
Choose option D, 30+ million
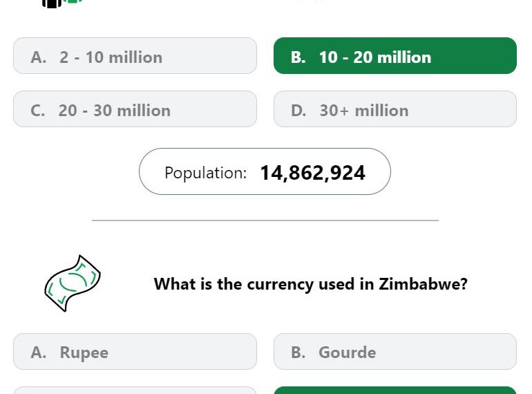[x=395, y=109]
